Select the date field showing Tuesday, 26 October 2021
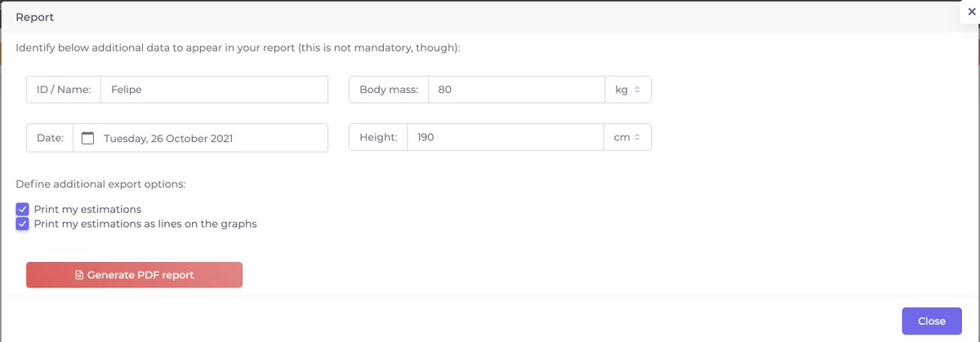Screen dimensions: 980x342 pos(200,138)
